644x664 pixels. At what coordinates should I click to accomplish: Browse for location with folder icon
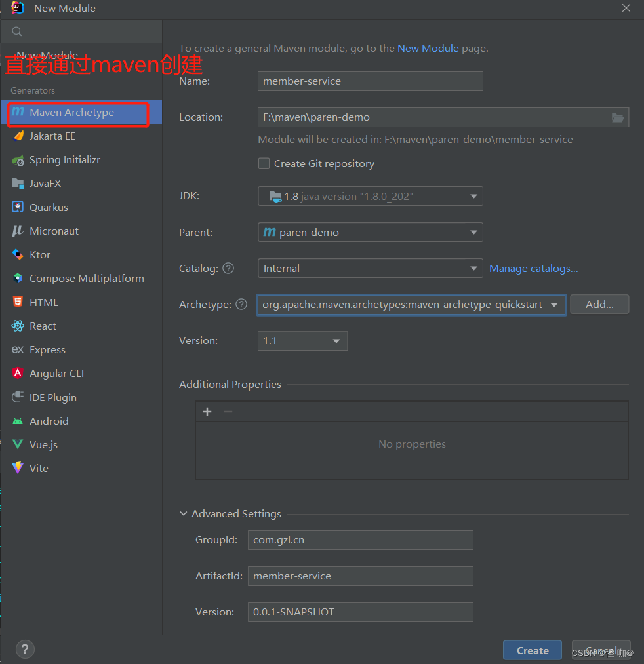618,117
